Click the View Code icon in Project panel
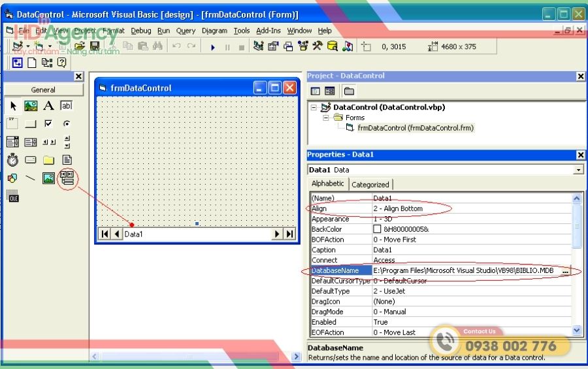The height and width of the screenshot is (369, 588). point(316,91)
